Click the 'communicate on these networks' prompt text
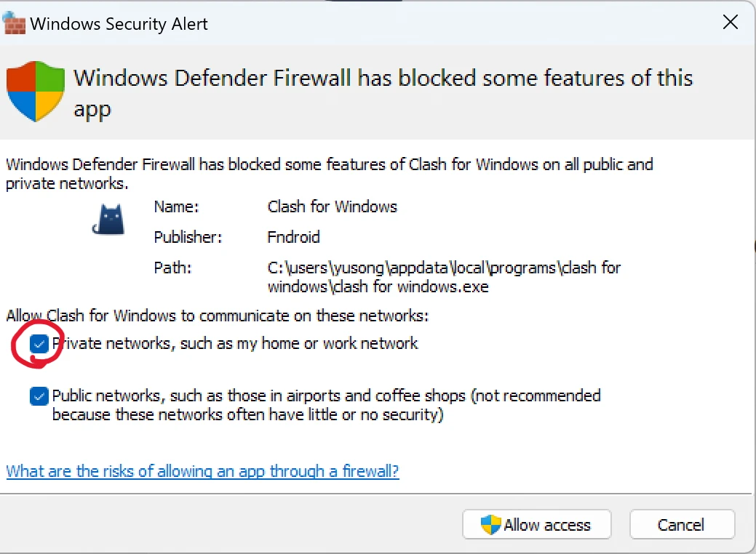 click(218, 316)
